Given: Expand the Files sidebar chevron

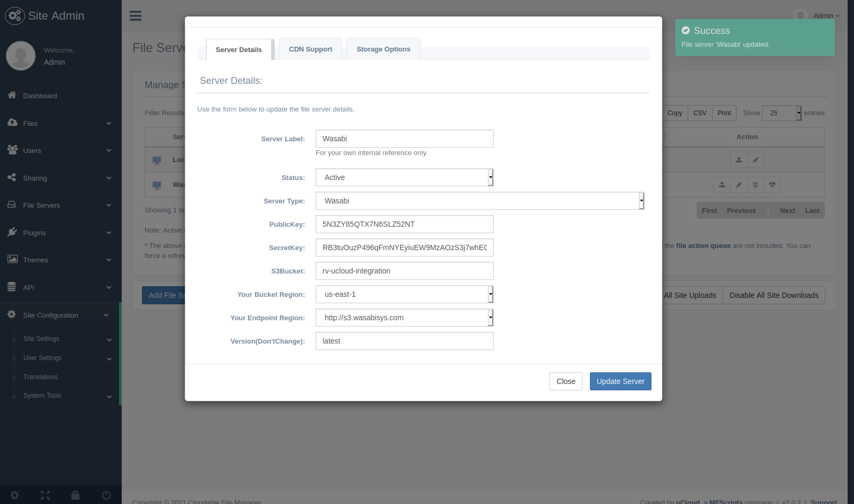Looking at the screenshot, I should click(109, 123).
